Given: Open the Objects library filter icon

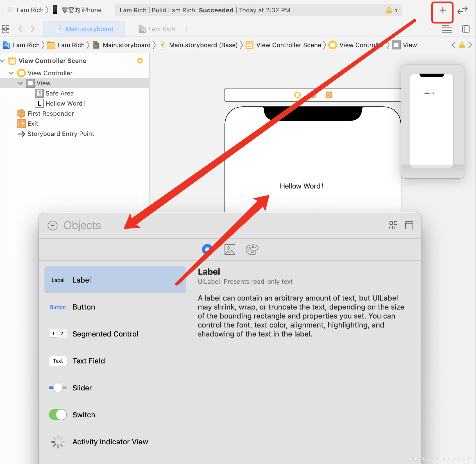Looking at the screenshot, I should 53,226.
